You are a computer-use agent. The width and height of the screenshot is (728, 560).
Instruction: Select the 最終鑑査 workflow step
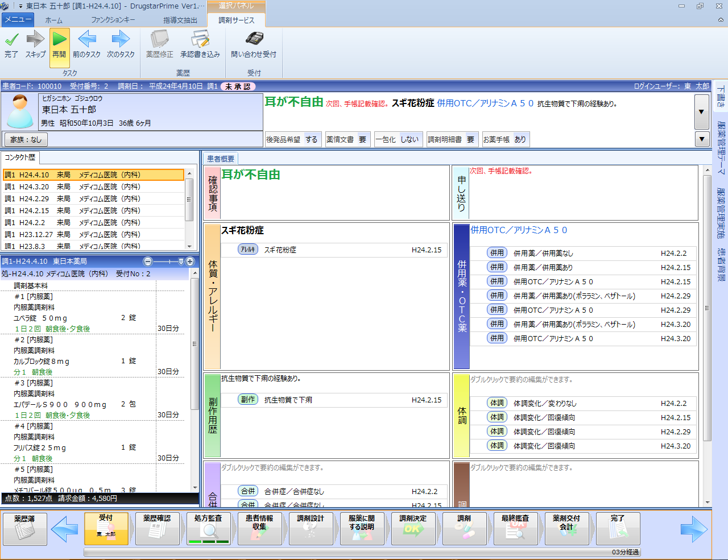tap(515, 529)
